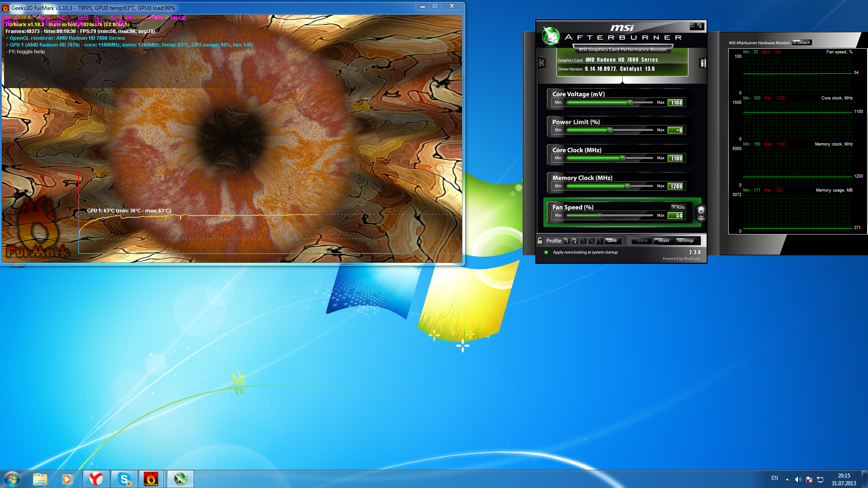Click the Fan Speed slider handle

click(600, 216)
